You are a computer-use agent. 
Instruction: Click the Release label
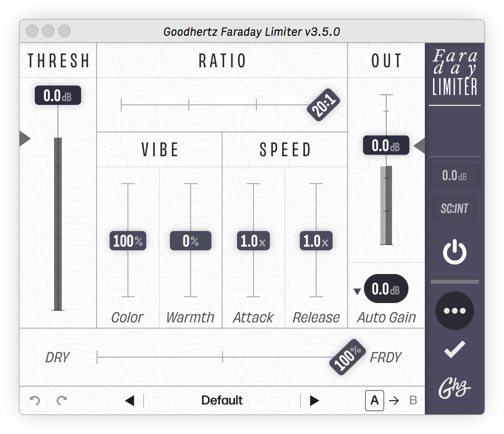[316, 318]
